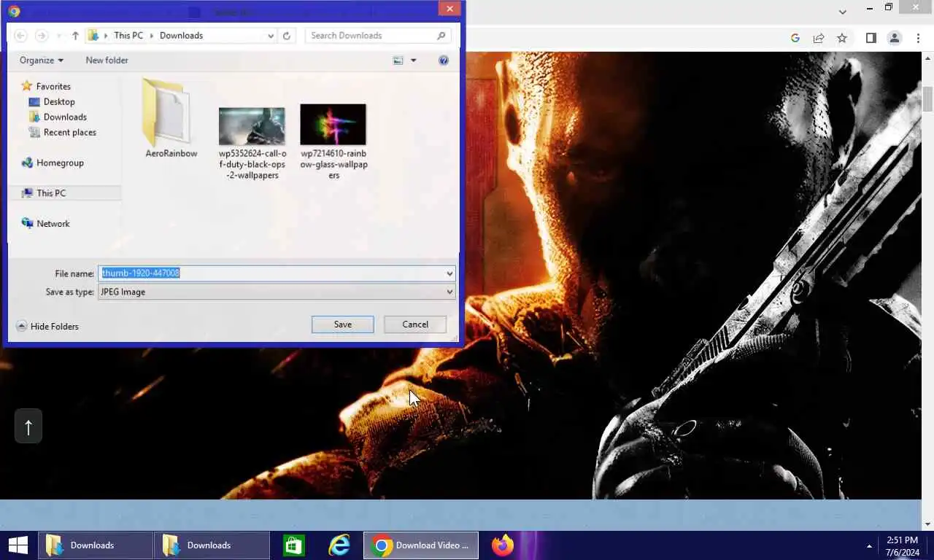The width and height of the screenshot is (934, 560).
Task: Open the Chrome profile icon
Action: click(895, 38)
